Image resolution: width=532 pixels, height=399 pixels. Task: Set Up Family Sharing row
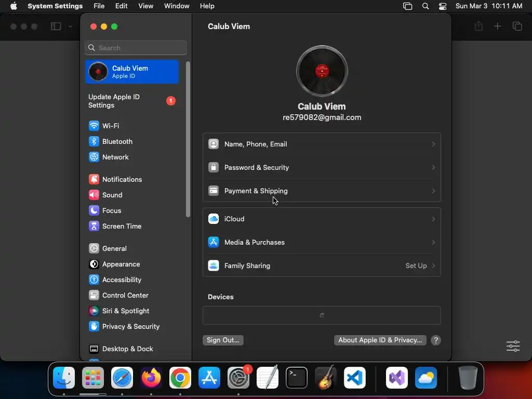coord(322,266)
